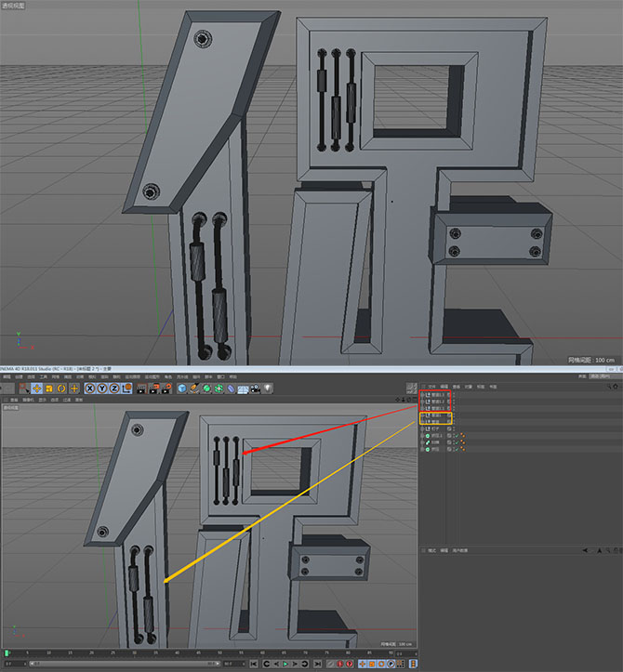623x672 pixels.
Task: Toggle the X axis lock
Action: pyautogui.click(x=89, y=389)
